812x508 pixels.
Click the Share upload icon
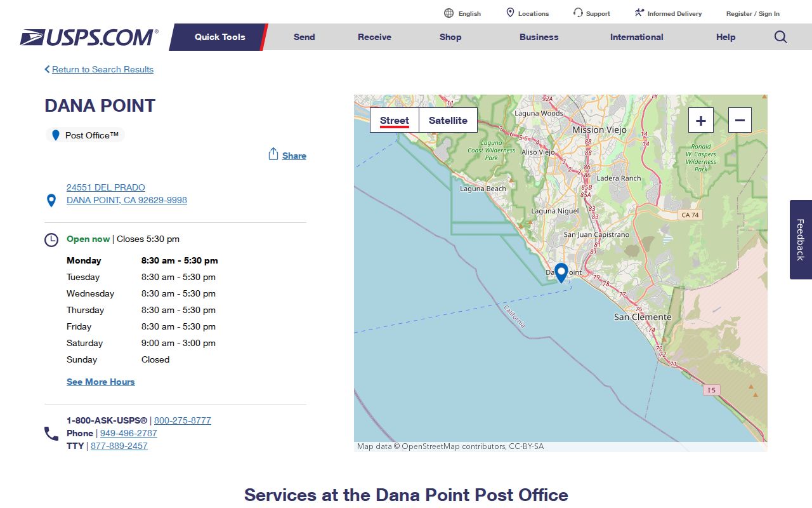pos(273,154)
